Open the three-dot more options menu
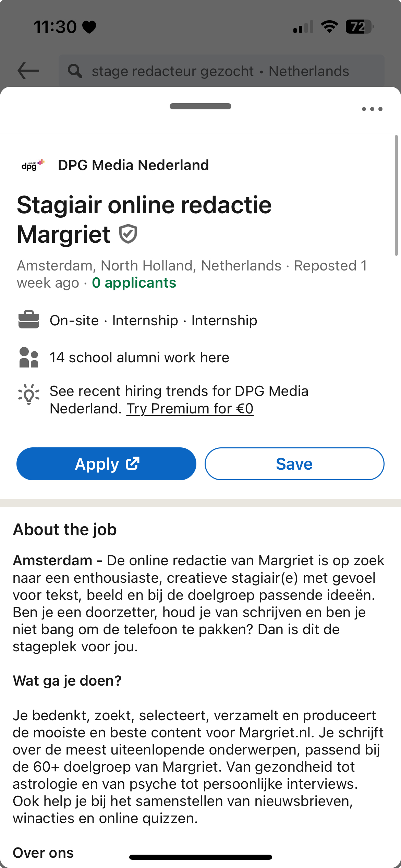The height and width of the screenshot is (868, 401). coord(372,109)
